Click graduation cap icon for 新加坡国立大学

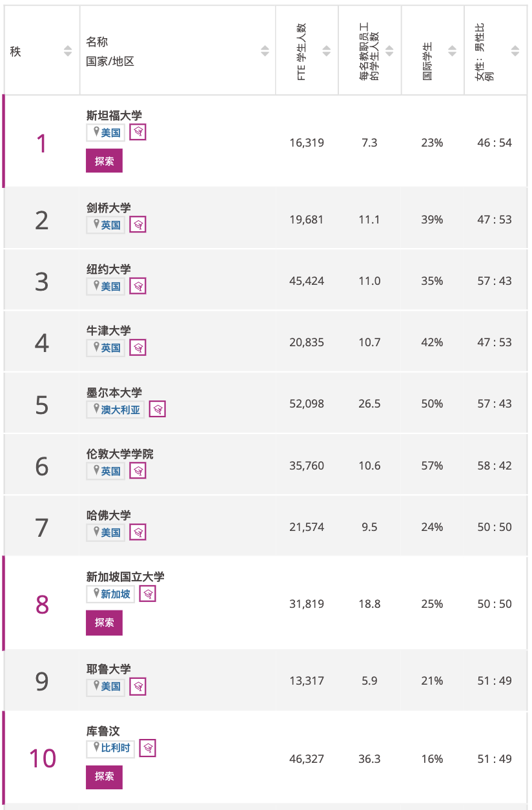click(x=148, y=594)
